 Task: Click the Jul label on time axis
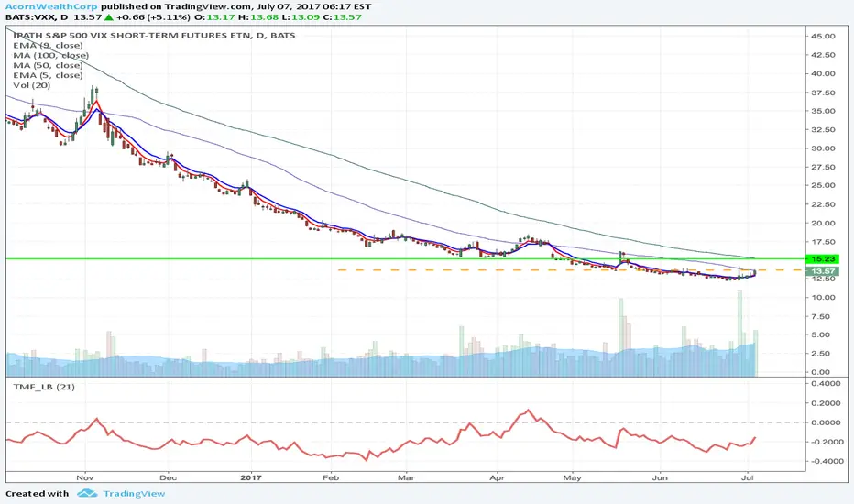pos(748,477)
